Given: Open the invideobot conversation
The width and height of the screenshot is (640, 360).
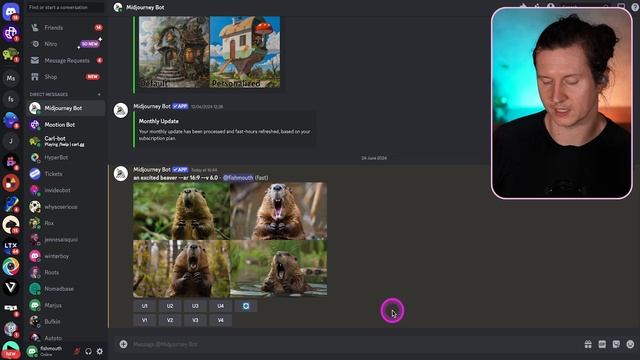Looking at the screenshot, I should [66, 190].
